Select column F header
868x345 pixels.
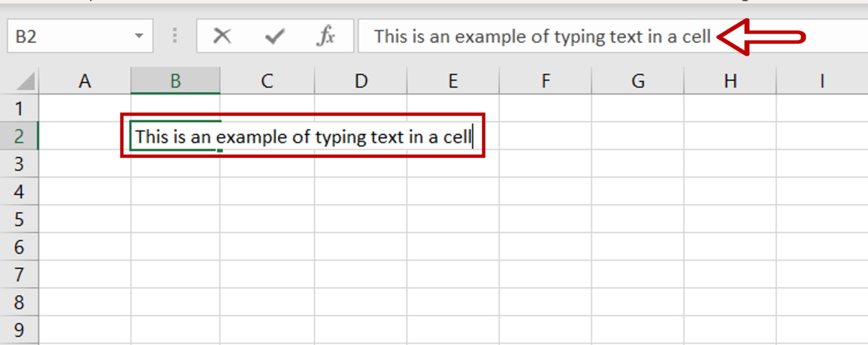tap(545, 80)
